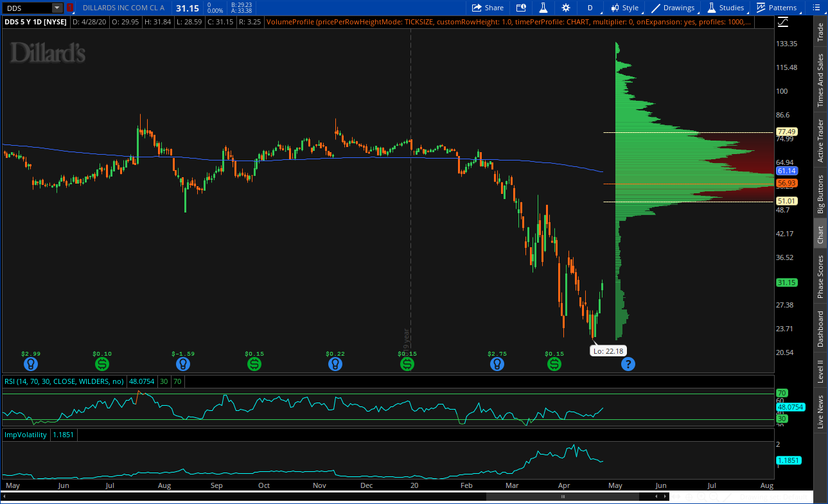The height and width of the screenshot is (504, 828).
Task: Click the faded zoom in magnifier icon
Action: coord(703,496)
